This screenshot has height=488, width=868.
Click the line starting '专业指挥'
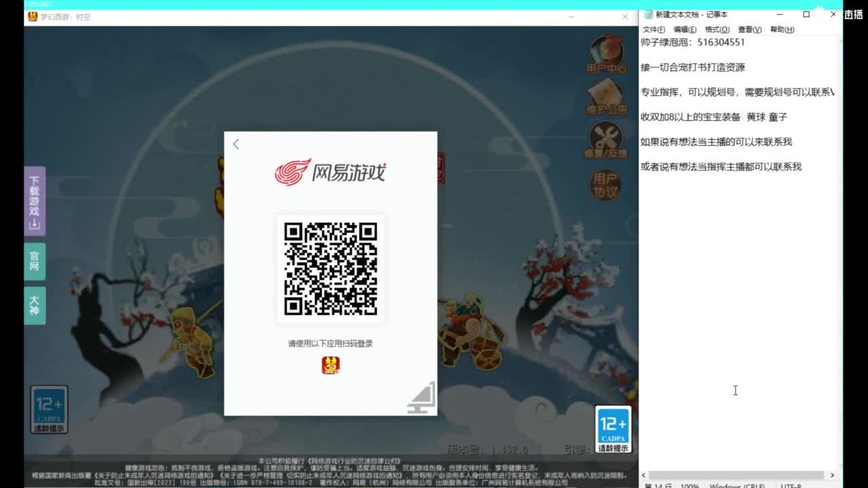tap(738, 92)
